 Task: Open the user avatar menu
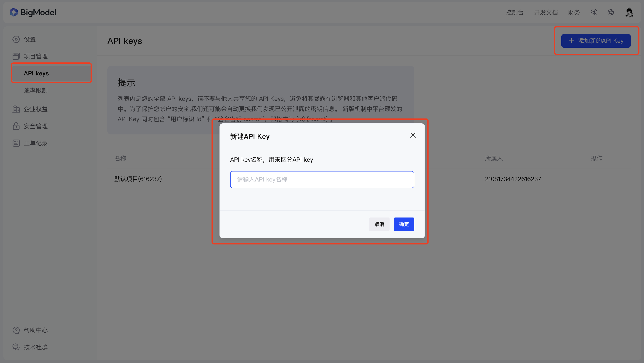[630, 12]
